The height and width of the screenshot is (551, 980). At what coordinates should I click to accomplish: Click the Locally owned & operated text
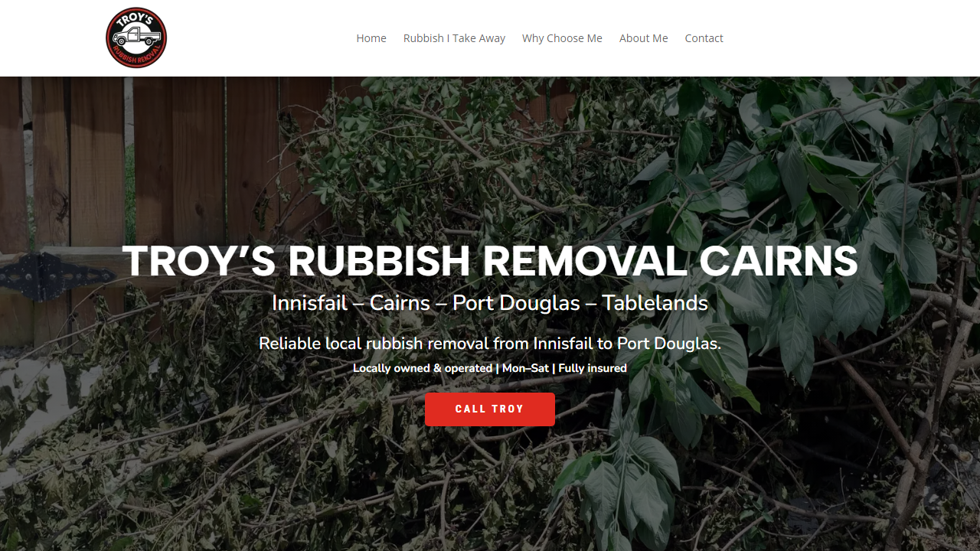[x=423, y=368]
